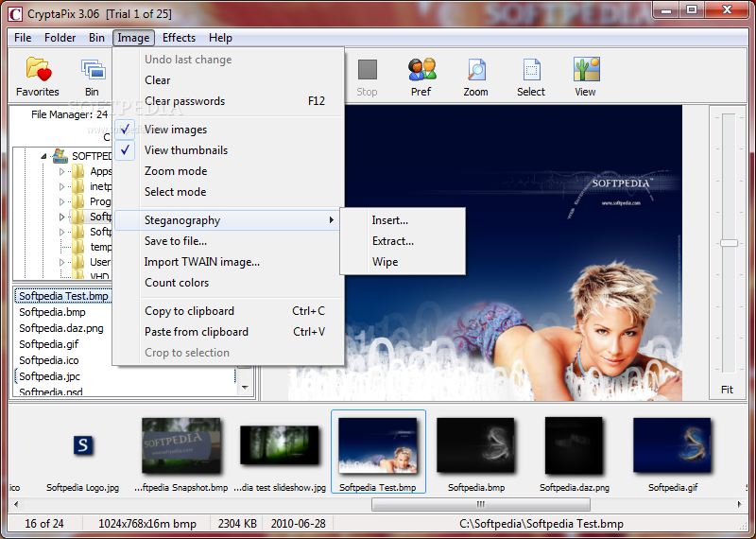
Task: Click the View cactus icon
Action: point(586,69)
